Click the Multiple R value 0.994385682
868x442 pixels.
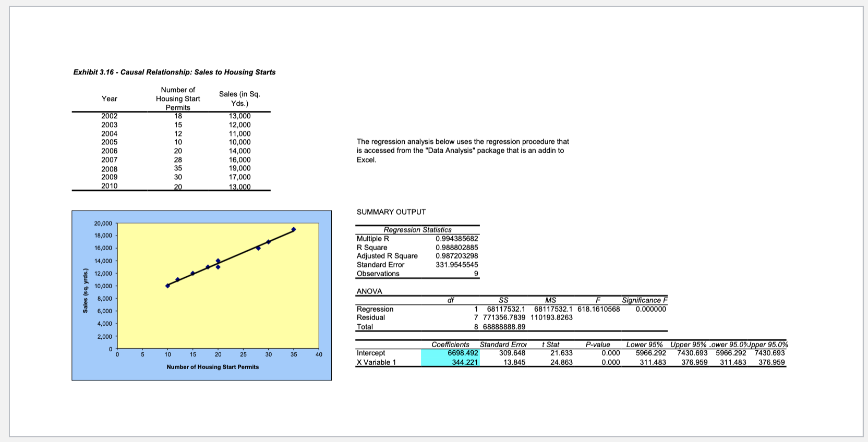click(457, 239)
